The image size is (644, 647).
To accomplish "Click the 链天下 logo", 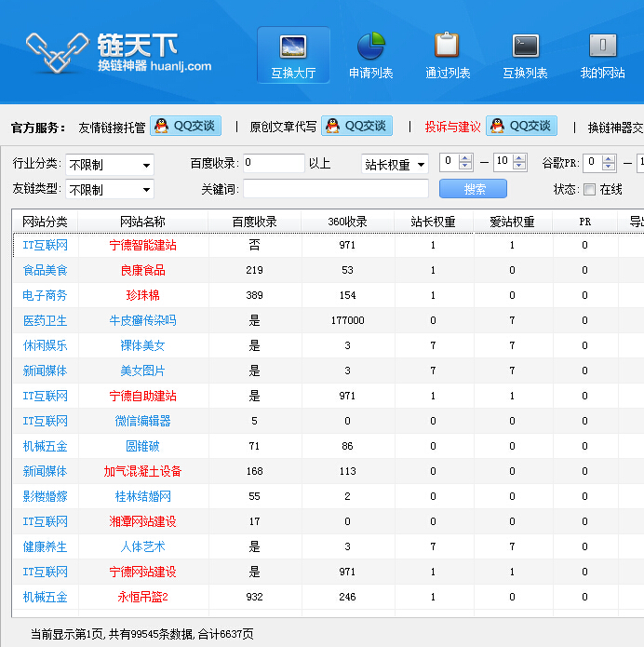I will tap(118, 53).
